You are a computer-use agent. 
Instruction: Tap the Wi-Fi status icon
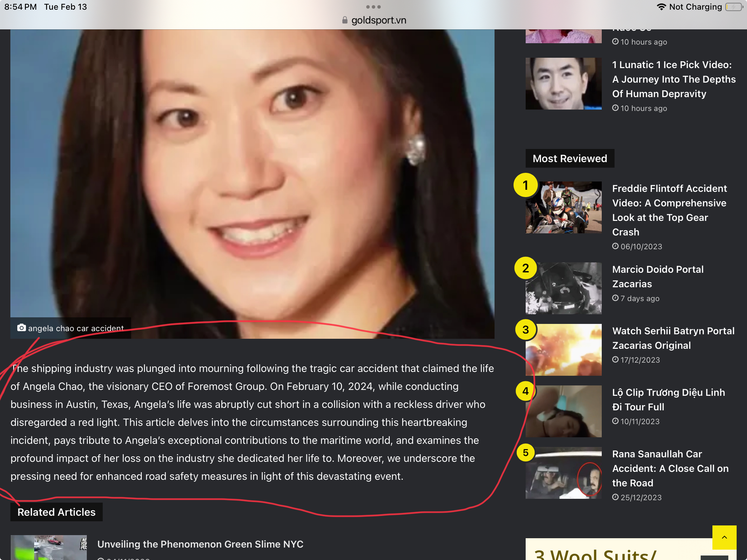coord(661,7)
